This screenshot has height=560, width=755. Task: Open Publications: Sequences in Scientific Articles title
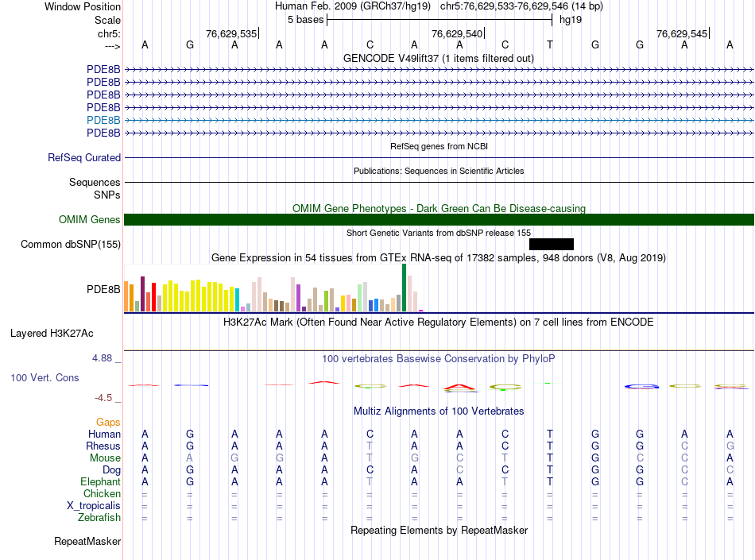click(439, 171)
